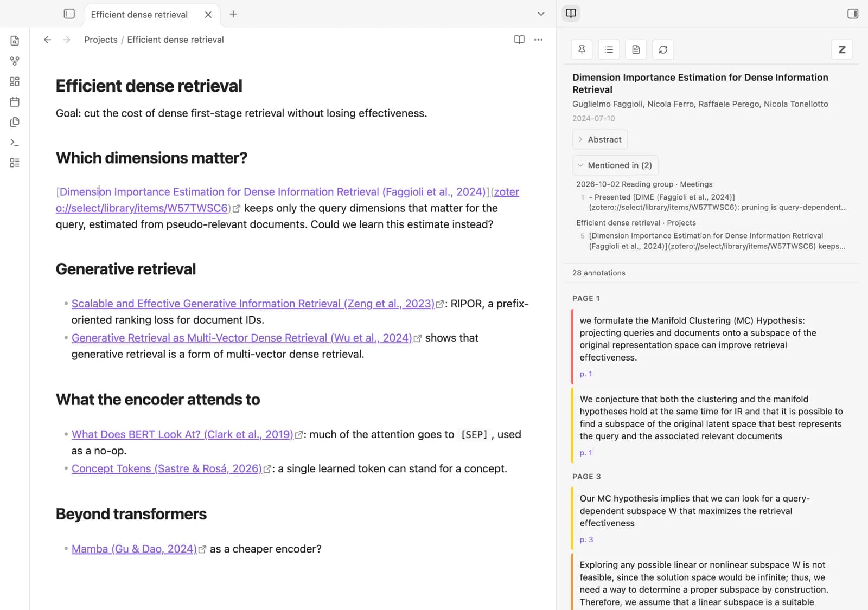Click the 'Which dimensions matter?' heading
Screen dimensions: 868x610
click(x=151, y=158)
